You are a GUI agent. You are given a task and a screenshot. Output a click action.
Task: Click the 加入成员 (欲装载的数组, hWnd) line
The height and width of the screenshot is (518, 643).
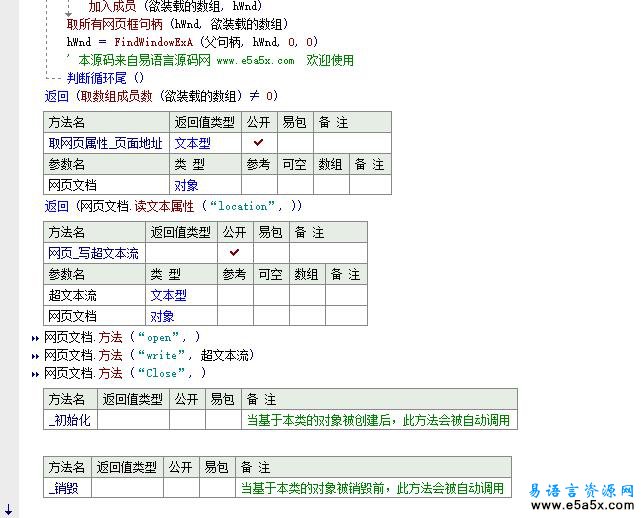pyautogui.click(x=176, y=6)
